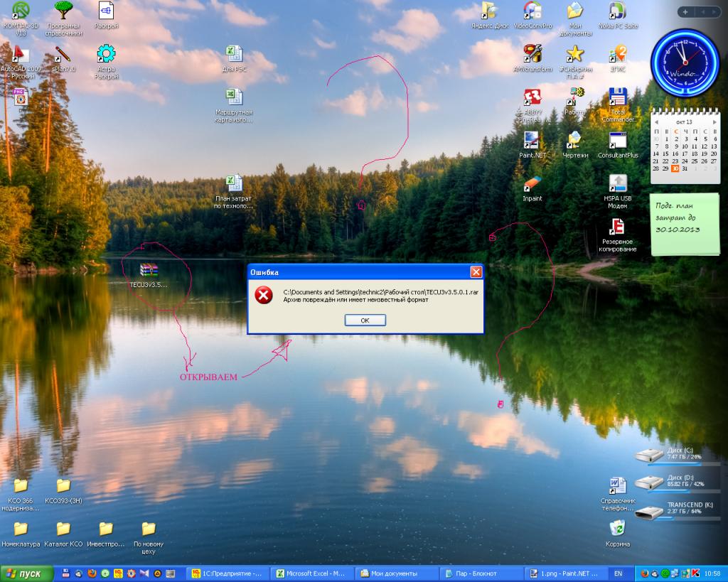Screen dimensions: 728x582
Task: Select the Корзина recycle bin icon
Action: coord(618,528)
